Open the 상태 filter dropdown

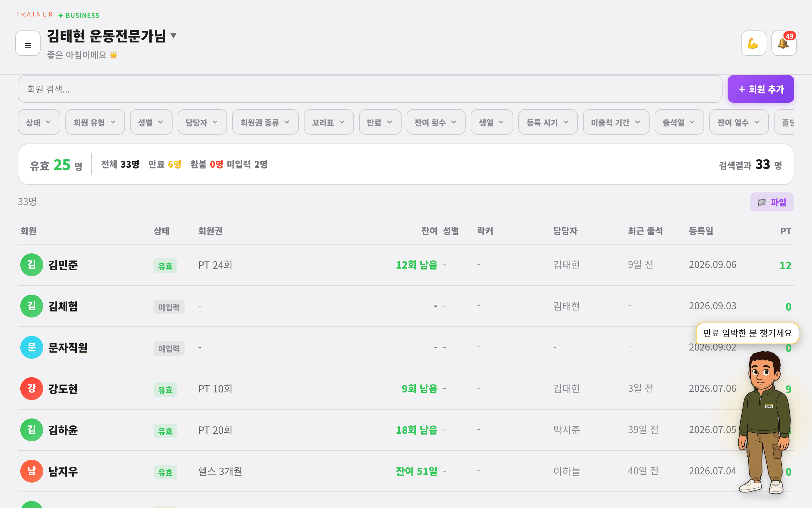(x=39, y=122)
